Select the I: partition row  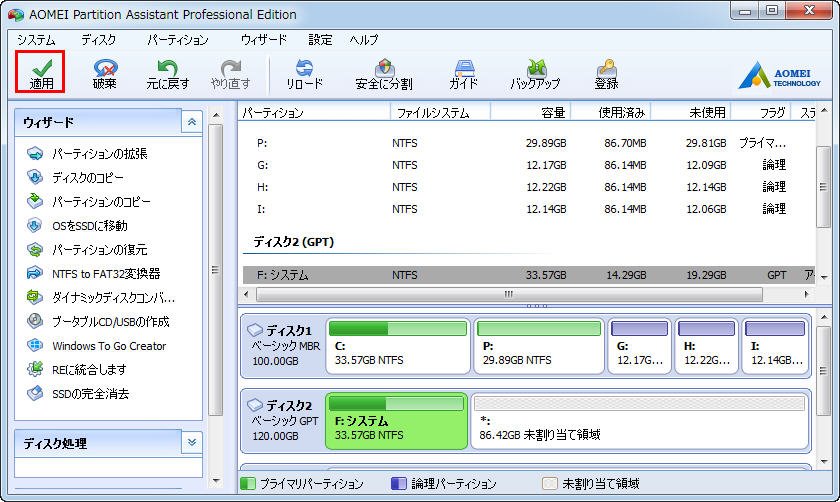click(528, 209)
